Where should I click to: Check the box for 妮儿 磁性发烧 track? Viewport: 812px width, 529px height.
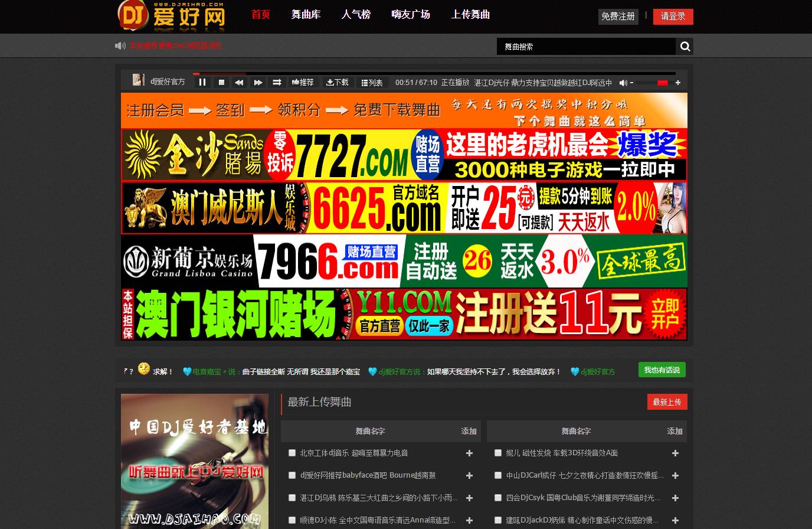(x=498, y=453)
